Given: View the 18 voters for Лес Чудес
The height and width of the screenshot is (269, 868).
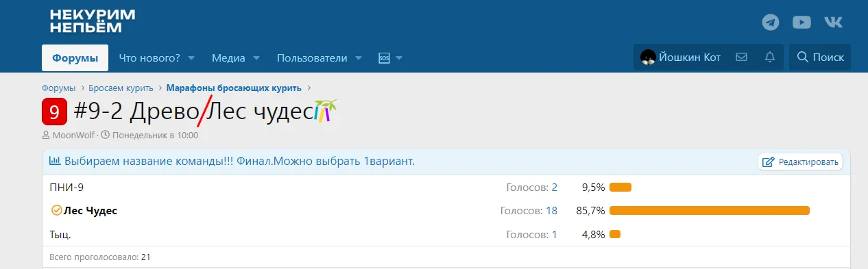Looking at the screenshot, I should (x=551, y=211).
